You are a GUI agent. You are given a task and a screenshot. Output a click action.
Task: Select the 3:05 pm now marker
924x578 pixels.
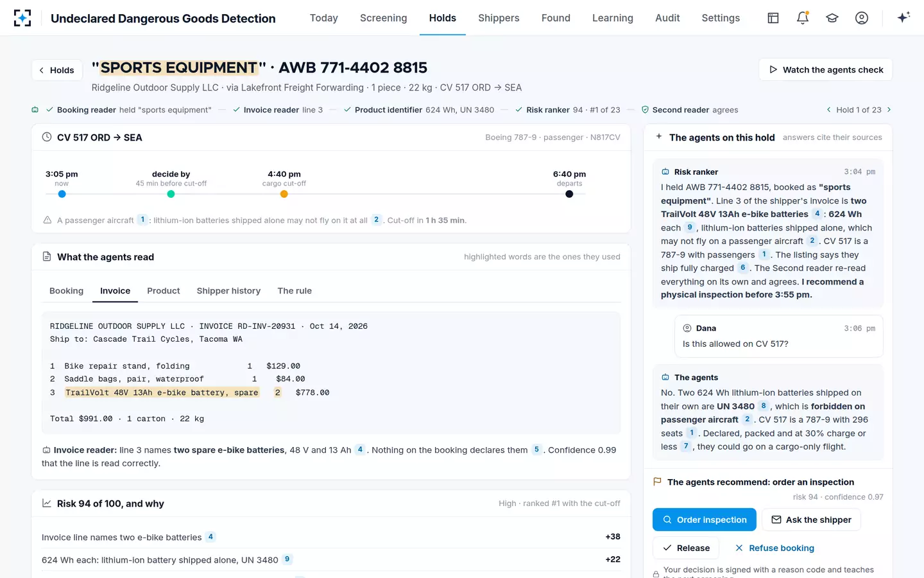click(62, 194)
